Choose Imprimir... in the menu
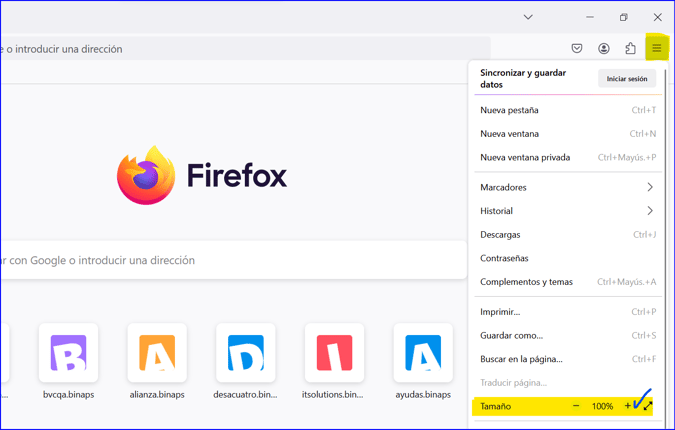The width and height of the screenshot is (675, 430). coord(568,312)
